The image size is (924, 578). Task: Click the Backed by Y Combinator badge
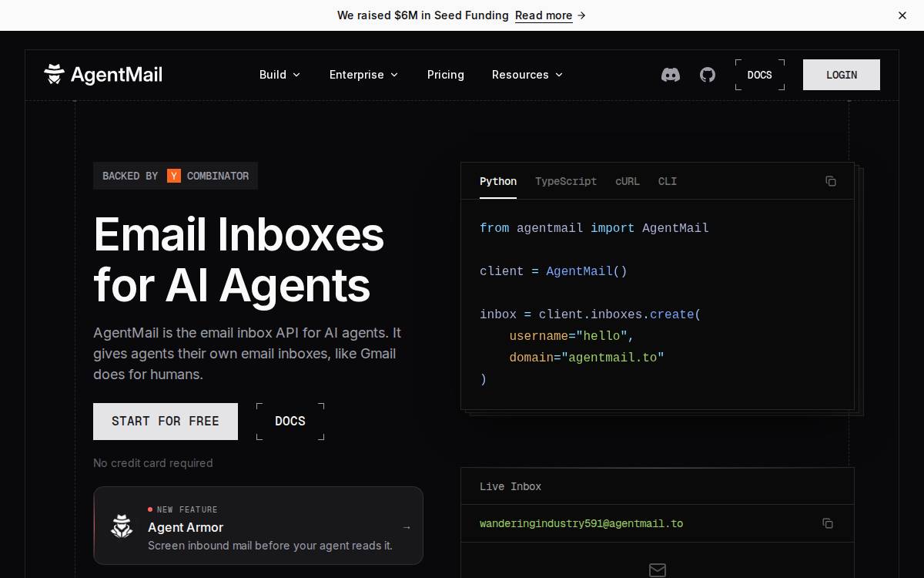pos(176,176)
